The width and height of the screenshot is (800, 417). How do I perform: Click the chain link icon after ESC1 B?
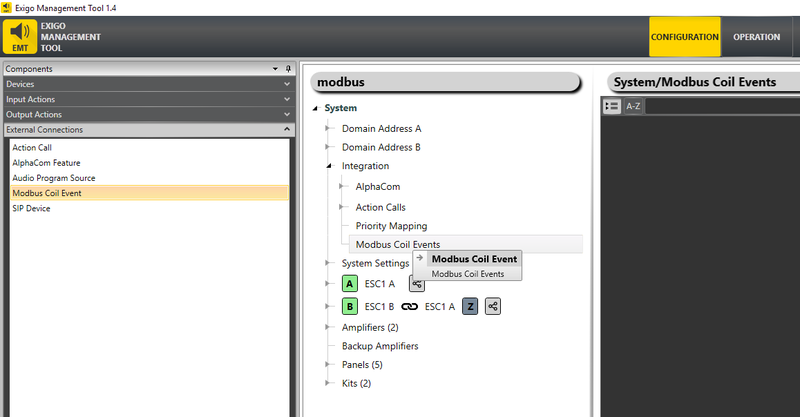[409, 307]
